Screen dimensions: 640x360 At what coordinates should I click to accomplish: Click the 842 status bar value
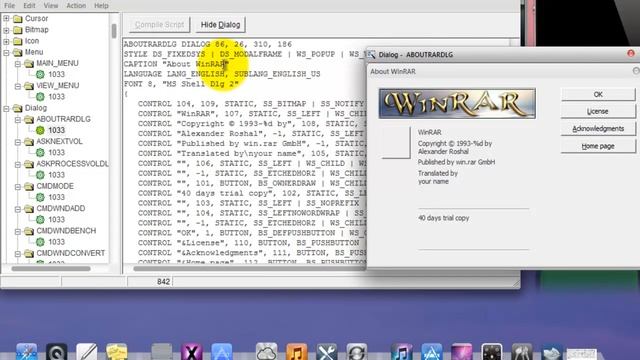[163, 282]
